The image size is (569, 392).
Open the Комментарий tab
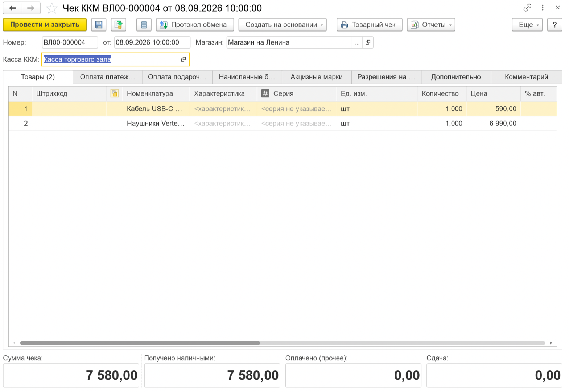pyautogui.click(x=526, y=77)
